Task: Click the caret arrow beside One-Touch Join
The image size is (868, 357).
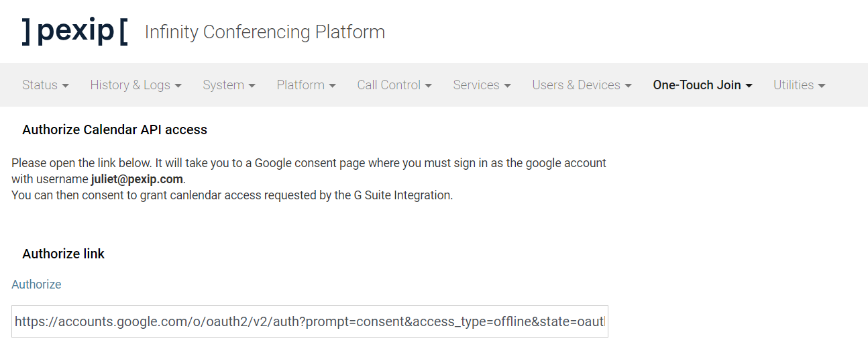Action: click(749, 86)
